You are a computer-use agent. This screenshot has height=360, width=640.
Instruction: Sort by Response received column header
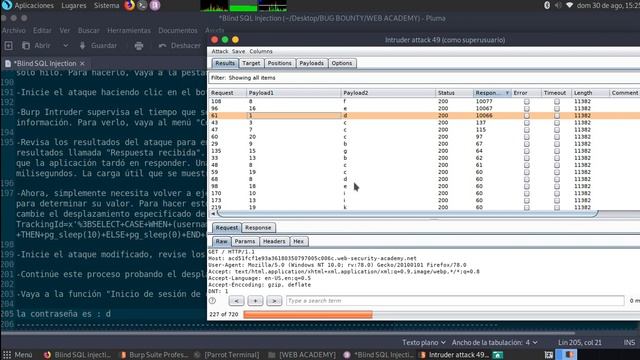pos(492,93)
